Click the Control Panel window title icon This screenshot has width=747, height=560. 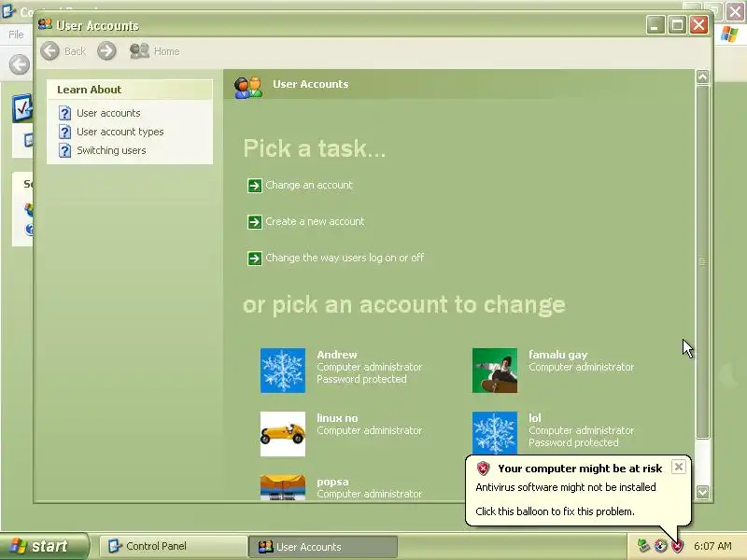point(8,10)
